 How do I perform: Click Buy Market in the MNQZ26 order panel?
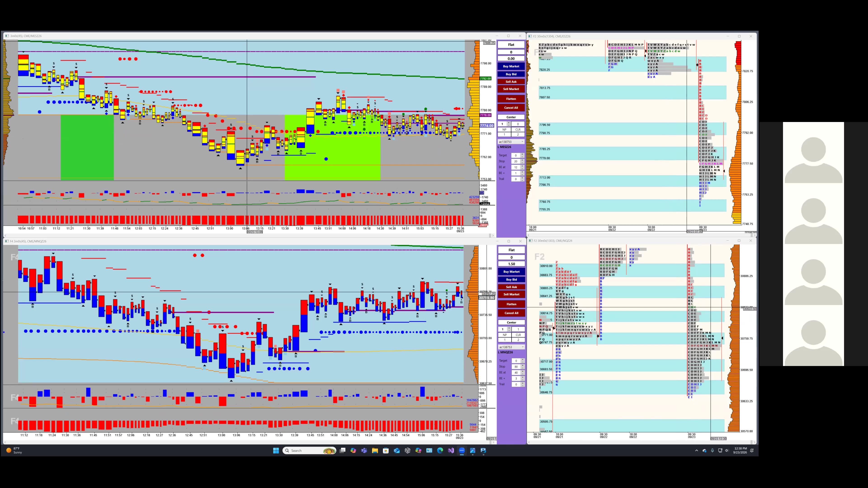click(511, 272)
